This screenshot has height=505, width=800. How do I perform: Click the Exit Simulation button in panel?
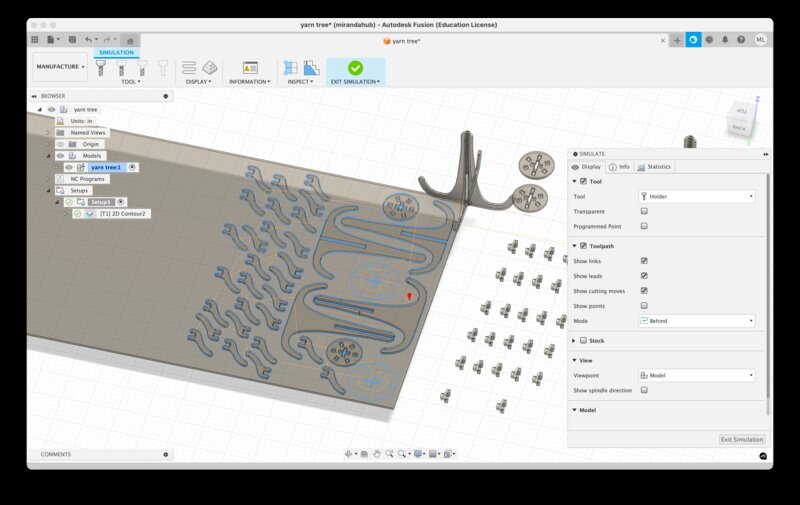pos(742,439)
